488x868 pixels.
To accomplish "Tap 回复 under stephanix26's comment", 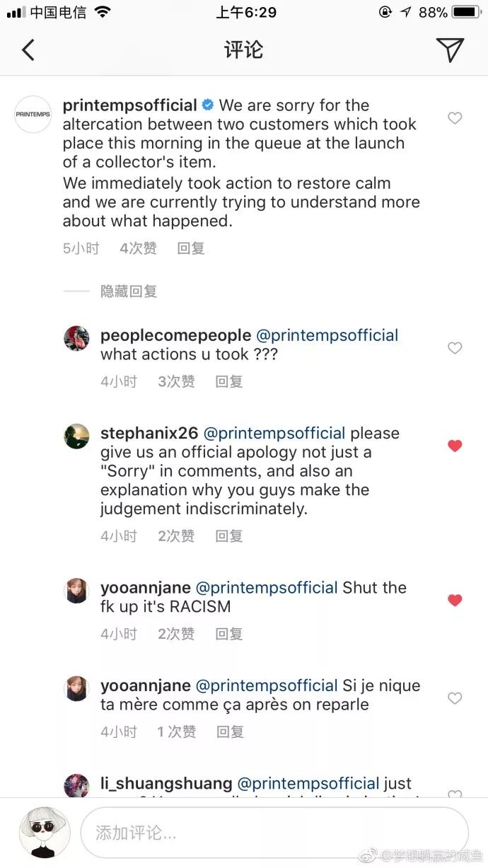I will tap(229, 536).
